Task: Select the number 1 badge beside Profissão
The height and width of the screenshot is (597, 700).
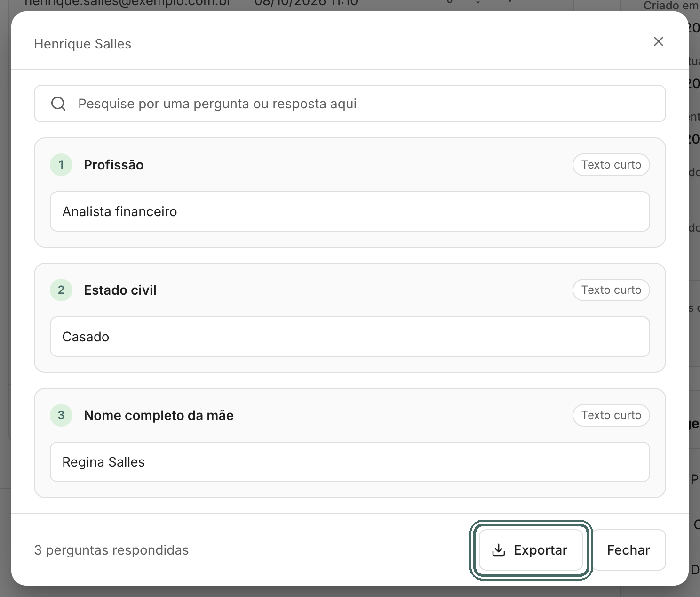Action: (61, 165)
